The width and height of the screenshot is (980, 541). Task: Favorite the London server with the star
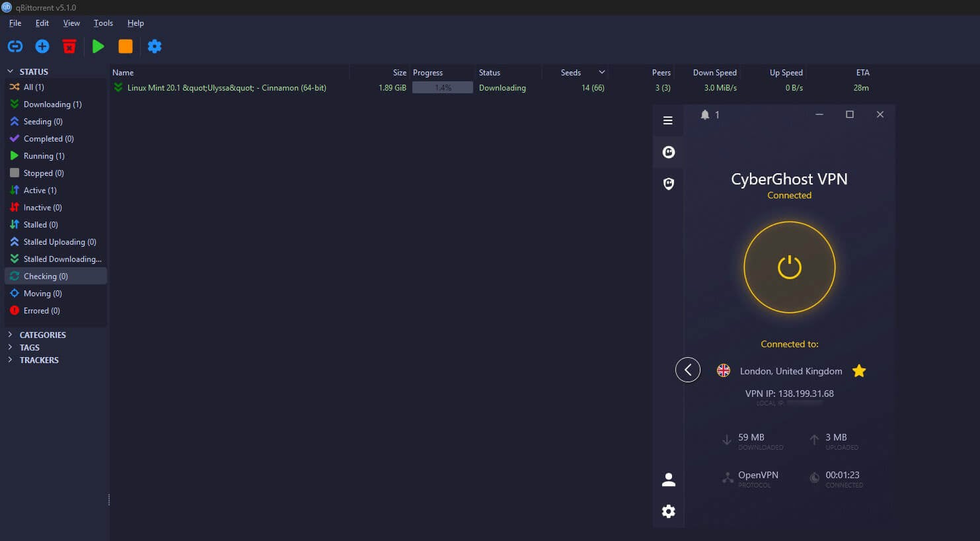pyautogui.click(x=858, y=371)
